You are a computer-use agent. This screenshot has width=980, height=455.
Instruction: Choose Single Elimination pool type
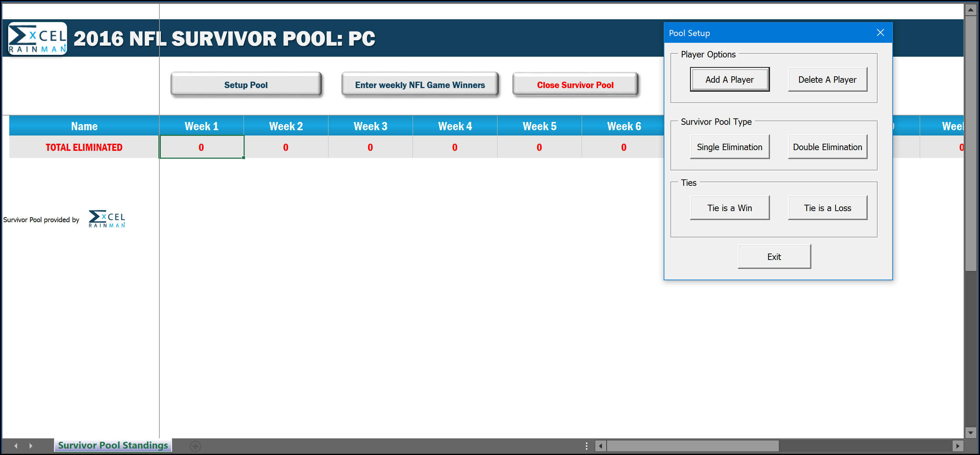point(729,147)
